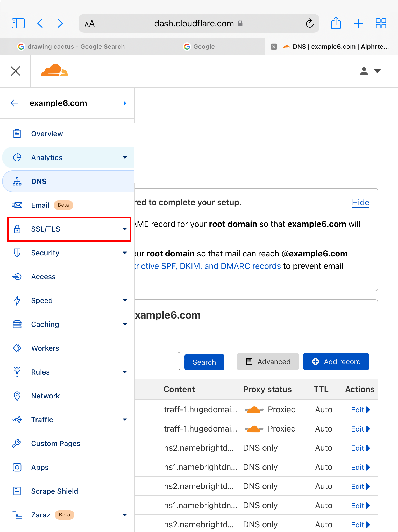
Task: Open a new tab with the plus icon
Action: click(358, 24)
